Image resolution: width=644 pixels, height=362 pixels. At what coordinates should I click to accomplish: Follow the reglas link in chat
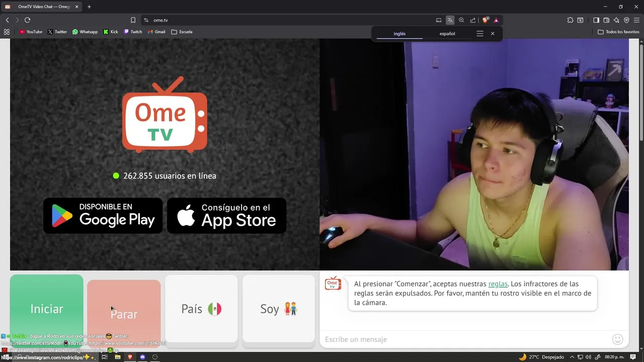click(x=498, y=284)
